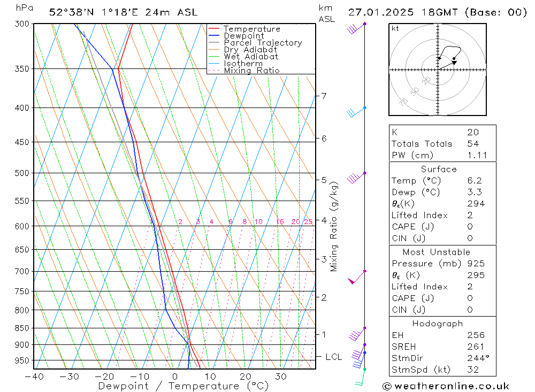Image resolution: width=535 pixels, height=392 pixels.
Task: Click the storm motion arrow in hodograph
Action: click(x=447, y=65)
